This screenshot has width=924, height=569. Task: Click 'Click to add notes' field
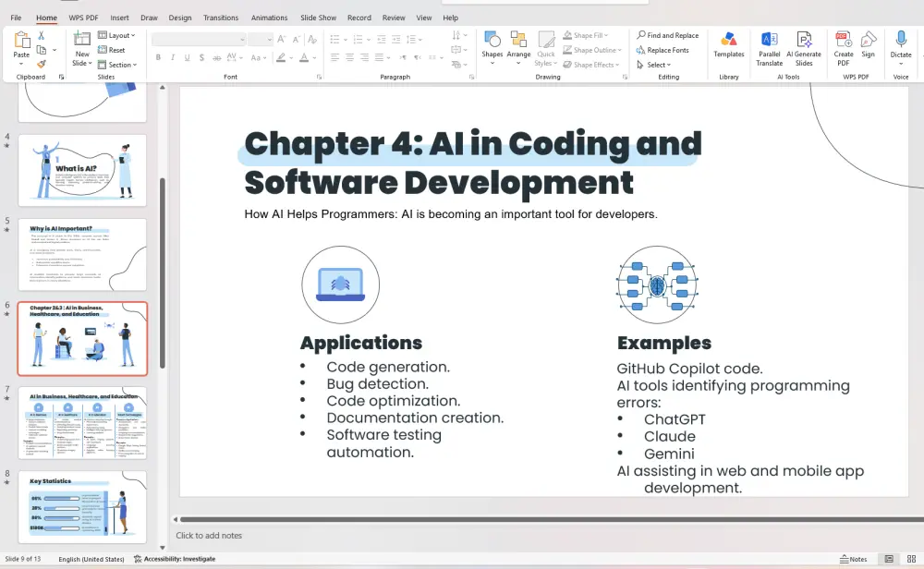pos(209,536)
